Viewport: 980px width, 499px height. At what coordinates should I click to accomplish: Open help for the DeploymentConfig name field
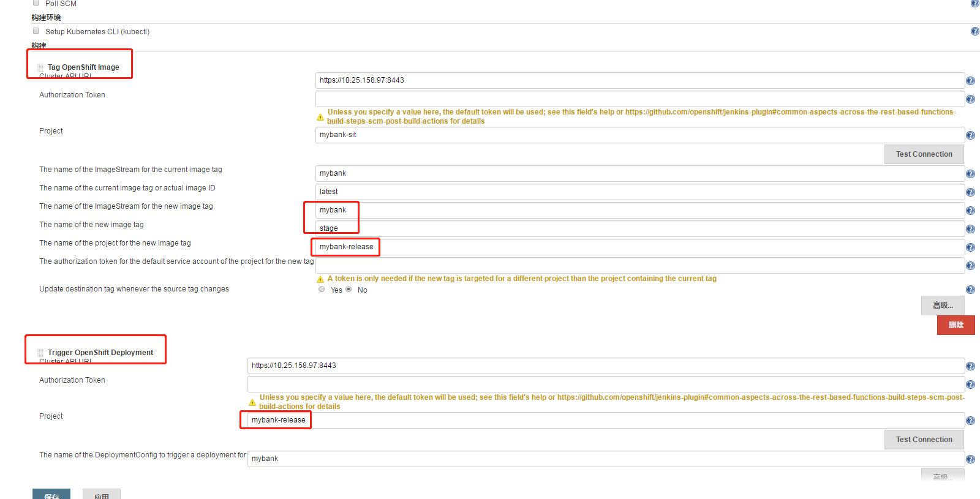point(970,459)
